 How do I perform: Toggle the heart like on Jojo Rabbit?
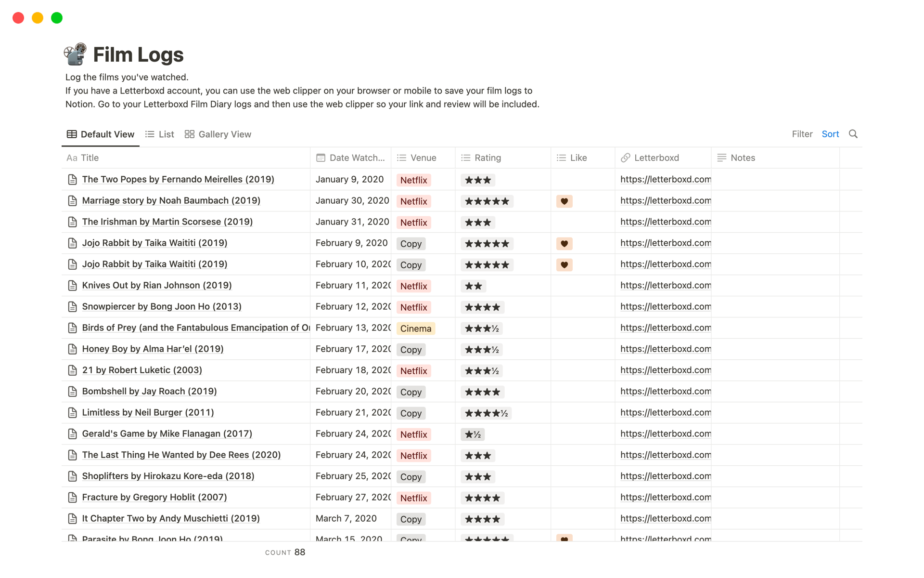564,244
